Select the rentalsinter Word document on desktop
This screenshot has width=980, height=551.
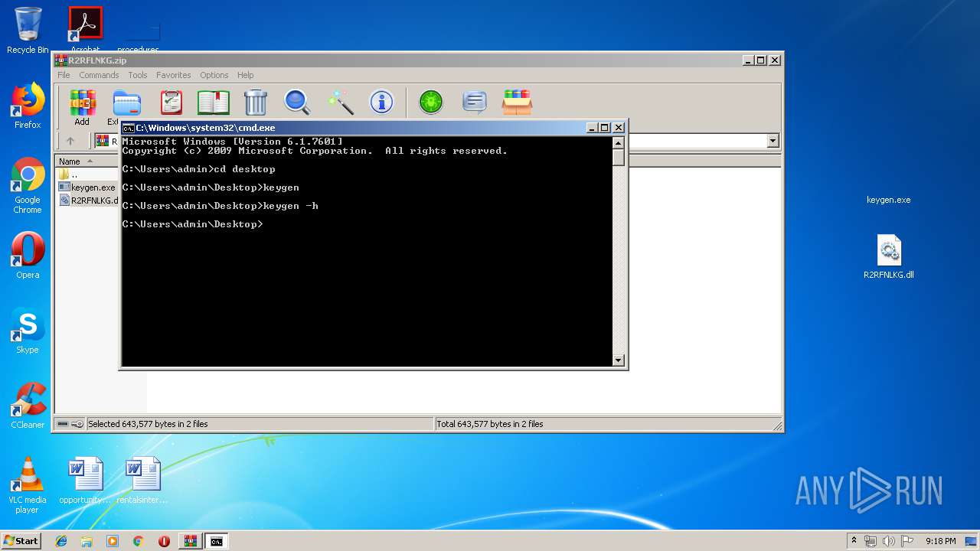coord(142,481)
